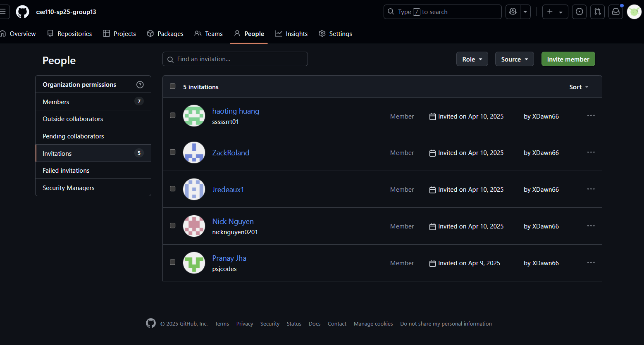The image size is (644, 345).
Task: Click the Organization permissions help icon
Action: pos(140,84)
